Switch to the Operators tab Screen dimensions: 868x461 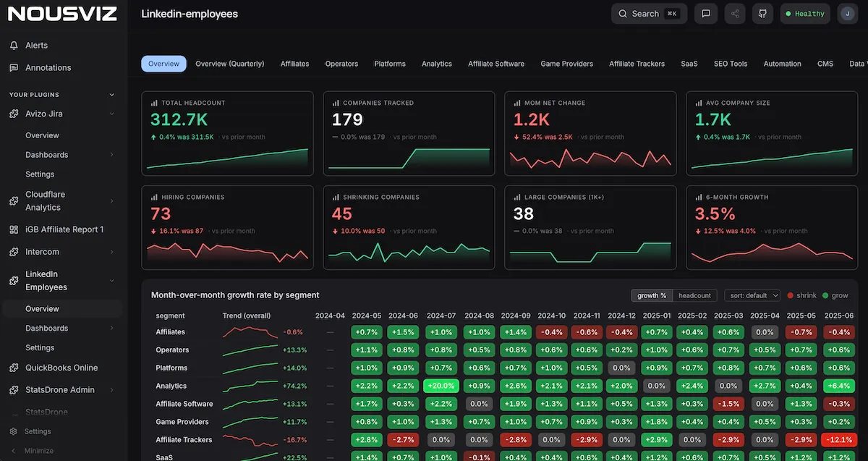click(341, 64)
